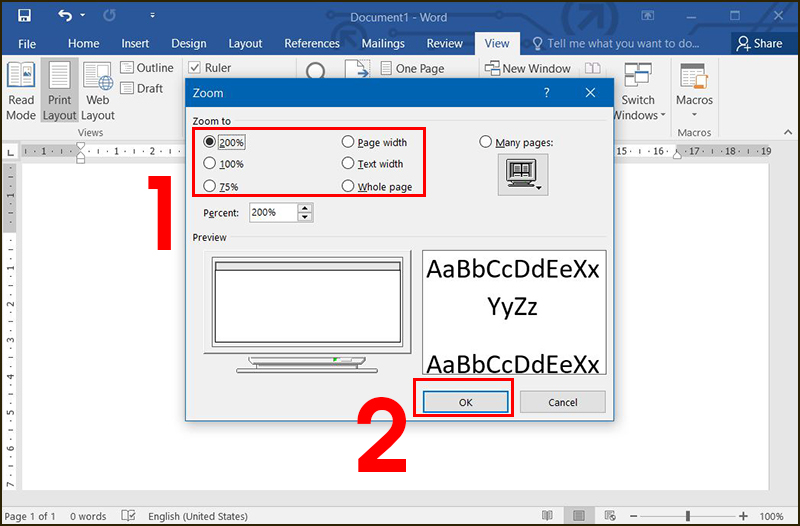This screenshot has height=526, width=800.
Task: Click the proofing check icon in status bar
Action: coord(128,516)
